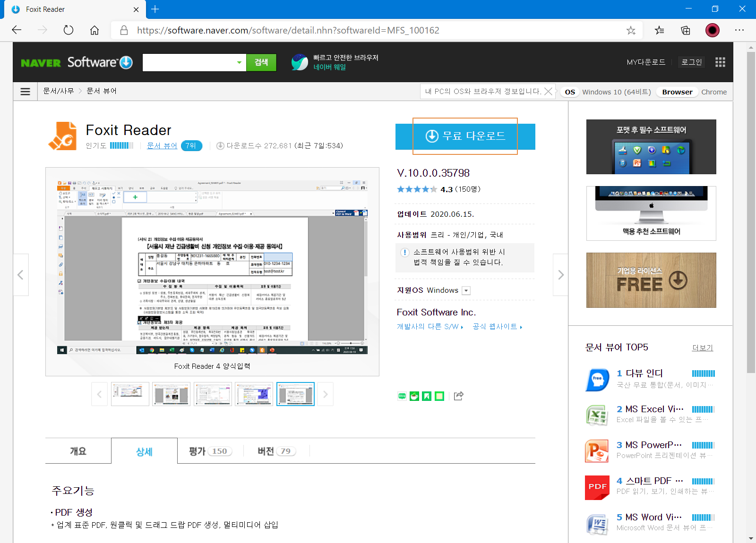Open the browser home page

[94, 30]
